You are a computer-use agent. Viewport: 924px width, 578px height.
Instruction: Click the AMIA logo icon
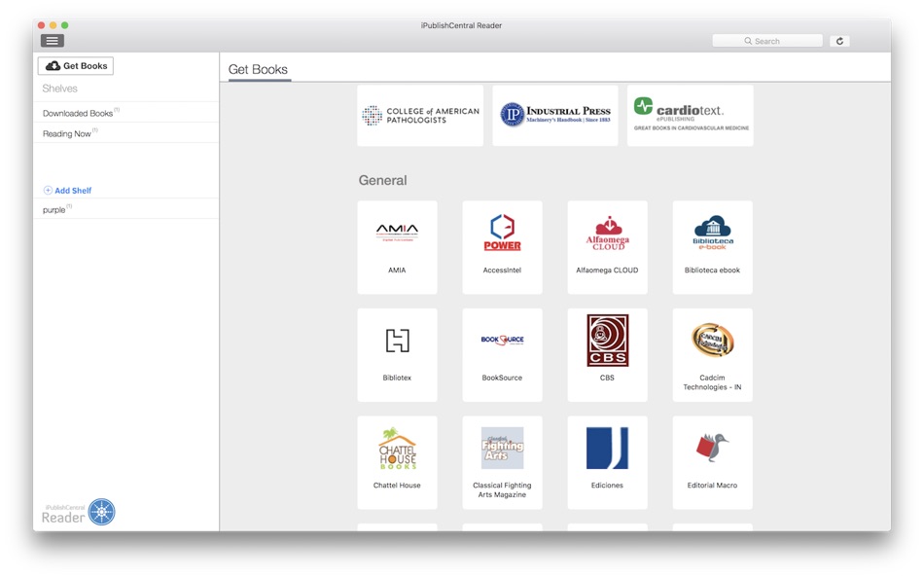tap(397, 232)
